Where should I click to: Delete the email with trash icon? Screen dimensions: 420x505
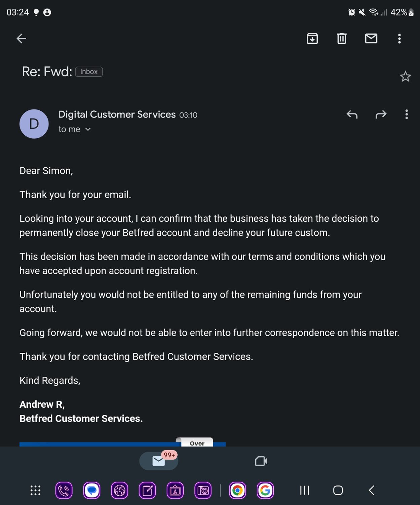[342, 39]
